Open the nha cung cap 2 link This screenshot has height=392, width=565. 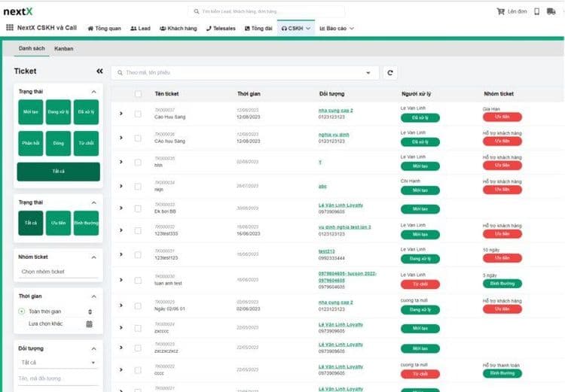335,111
